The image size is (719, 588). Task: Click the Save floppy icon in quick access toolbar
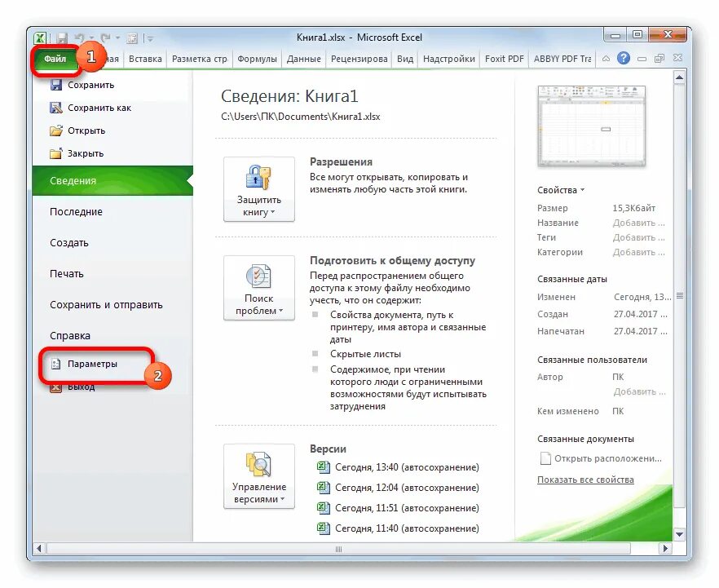(x=62, y=38)
